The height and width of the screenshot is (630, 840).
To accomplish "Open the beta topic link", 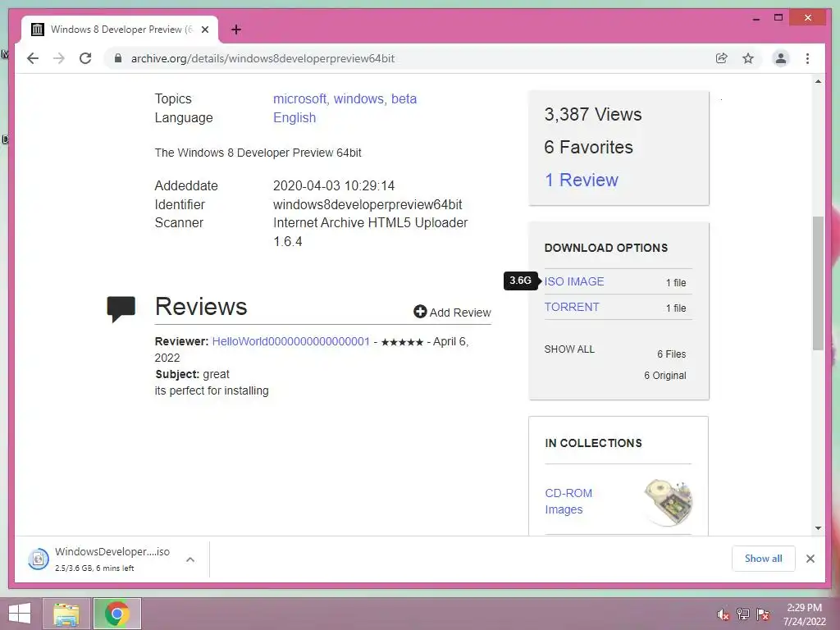I will pos(404,99).
